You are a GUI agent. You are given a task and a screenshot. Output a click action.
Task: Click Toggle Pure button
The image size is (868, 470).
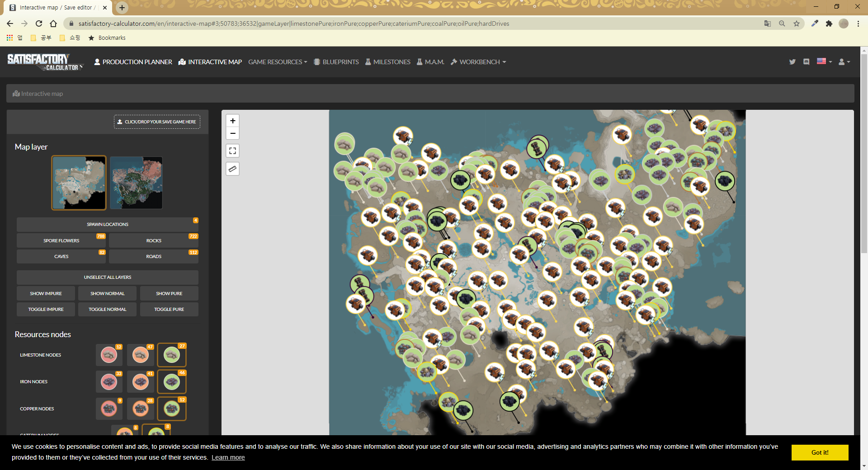pyautogui.click(x=169, y=309)
